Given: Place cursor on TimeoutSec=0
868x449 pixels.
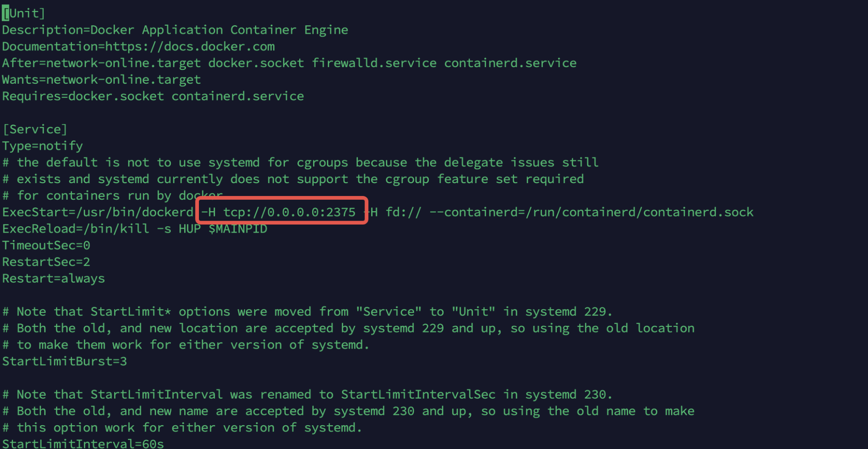Looking at the screenshot, I should point(46,245).
